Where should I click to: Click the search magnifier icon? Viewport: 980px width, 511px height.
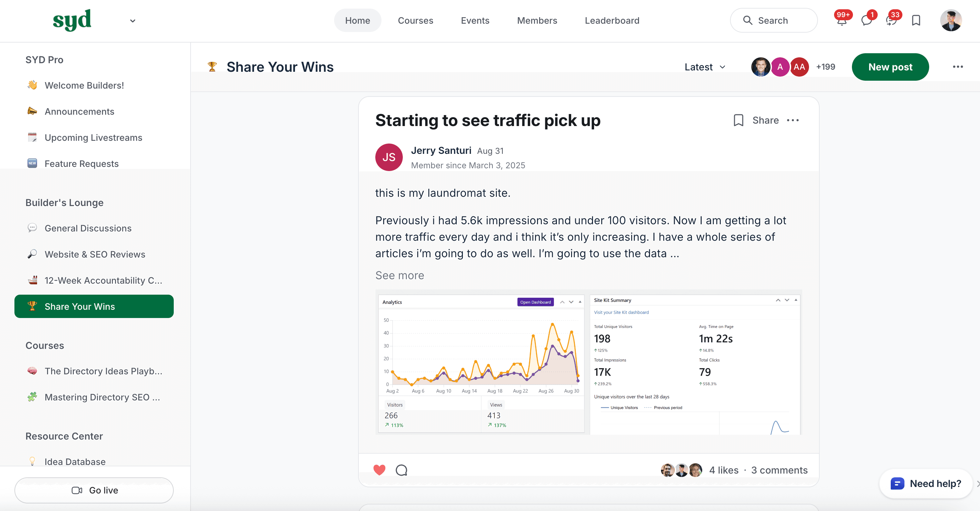click(x=747, y=20)
